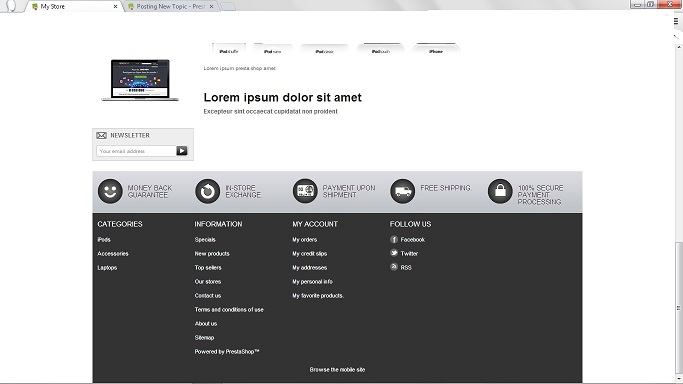Open the My credit slips link
The height and width of the screenshot is (384, 683).
(x=309, y=253)
